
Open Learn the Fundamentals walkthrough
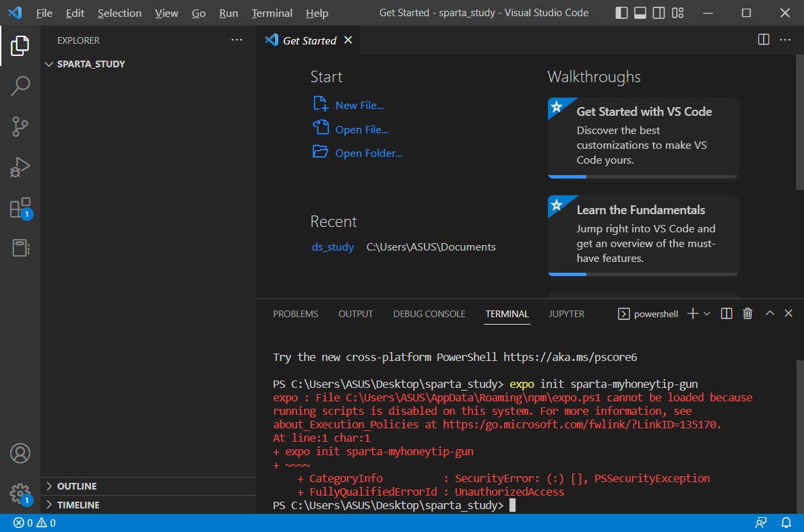point(642,234)
